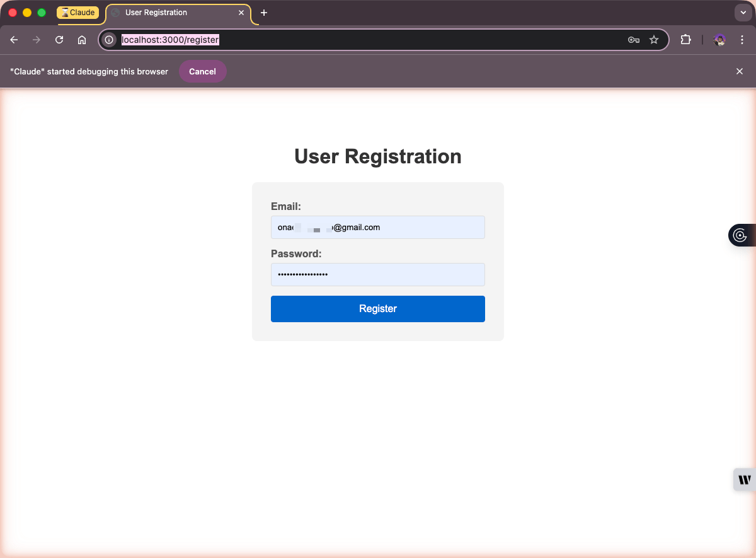View site information for localhost
This screenshot has height=558, width=756.
tap(108, 39)
